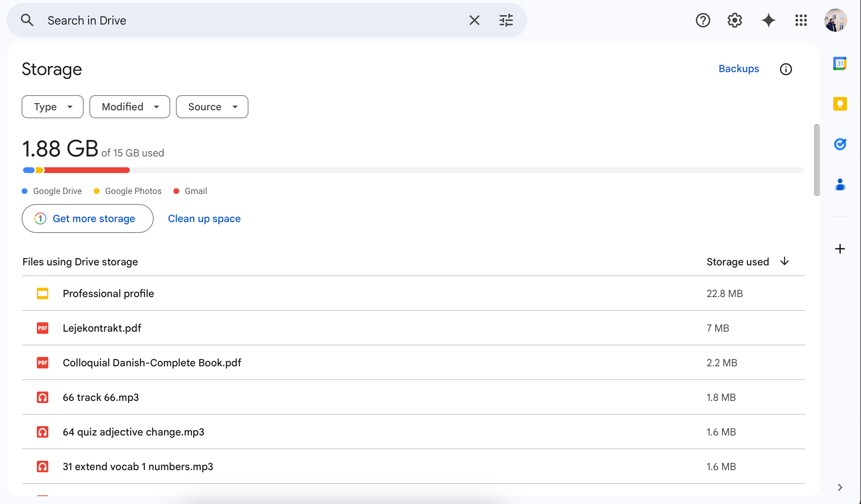Reverse sort by Storage used arrow
Image resolution: width=861 pixels, height=504 pixels.
(x=785, y=261)
